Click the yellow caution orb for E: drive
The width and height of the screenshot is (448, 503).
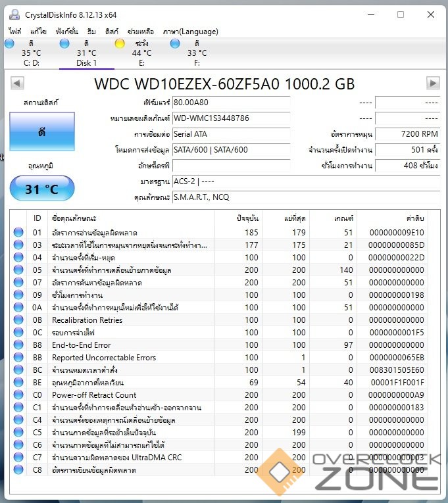[x=120, y=43]
